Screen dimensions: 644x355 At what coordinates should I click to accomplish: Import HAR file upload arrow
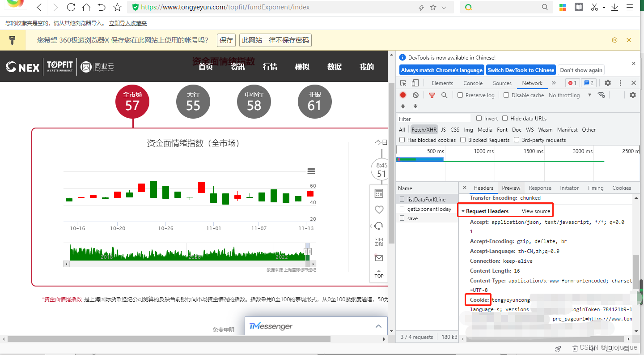(403, 107)
